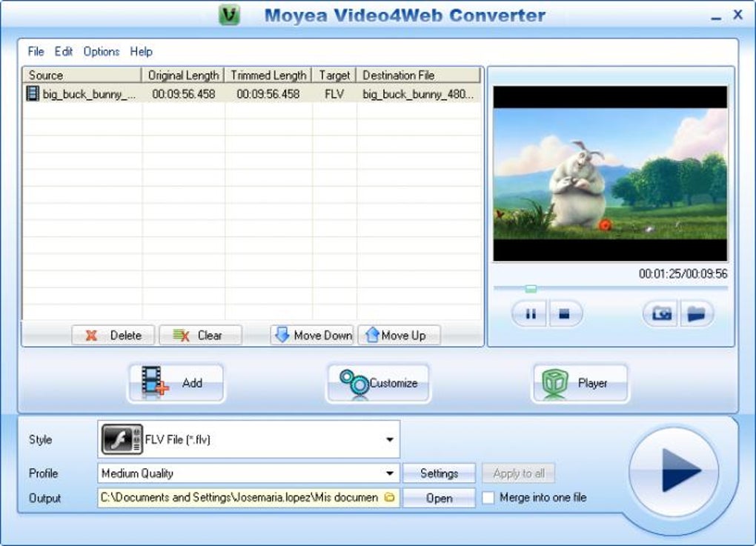Click the yellow folder icon in the Output field
756x546 pixels.
click(x=390, y=498)
